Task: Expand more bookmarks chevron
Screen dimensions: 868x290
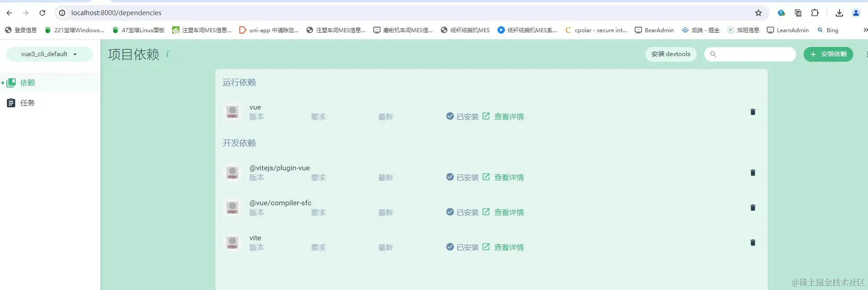Action: 865,30
